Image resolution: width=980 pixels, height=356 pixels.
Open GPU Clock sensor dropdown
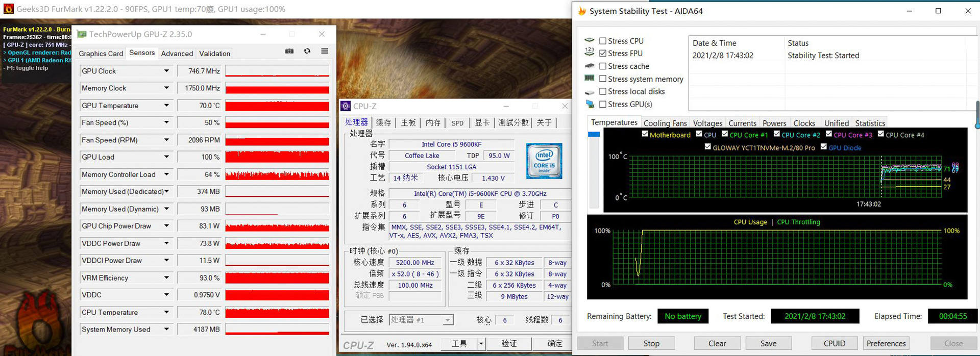(166, 71)
